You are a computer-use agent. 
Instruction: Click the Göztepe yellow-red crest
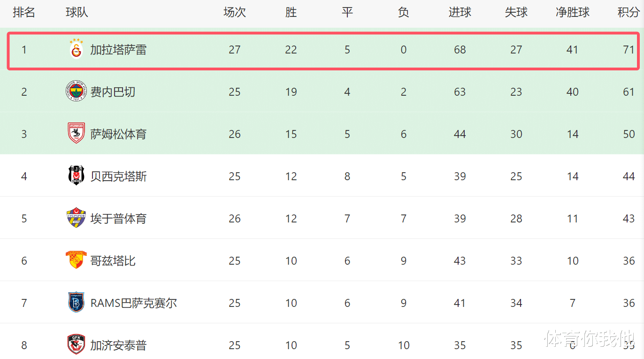(76, 260)
